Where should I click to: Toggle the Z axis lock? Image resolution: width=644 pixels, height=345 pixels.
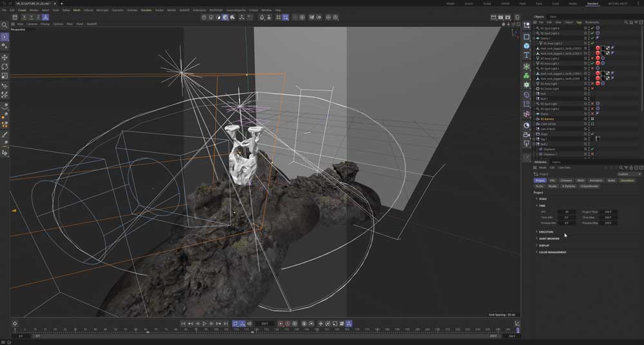tap(38, 17)
